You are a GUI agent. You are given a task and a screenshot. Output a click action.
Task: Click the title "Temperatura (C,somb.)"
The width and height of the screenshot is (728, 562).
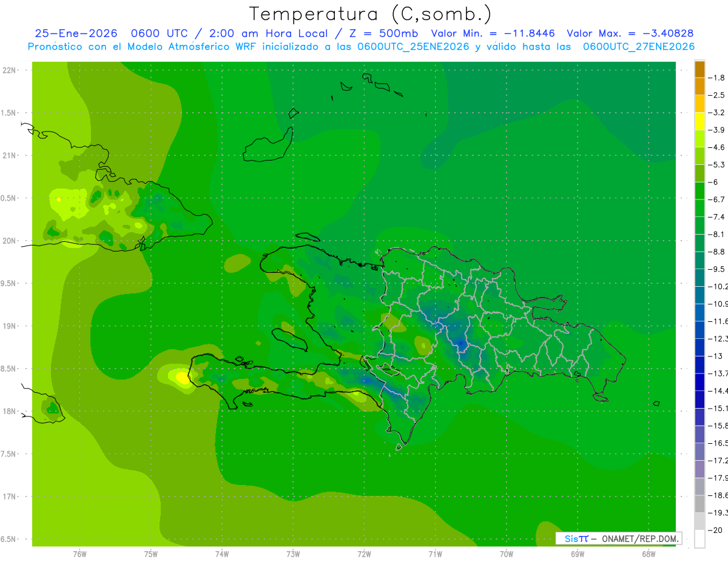(371, 14)
